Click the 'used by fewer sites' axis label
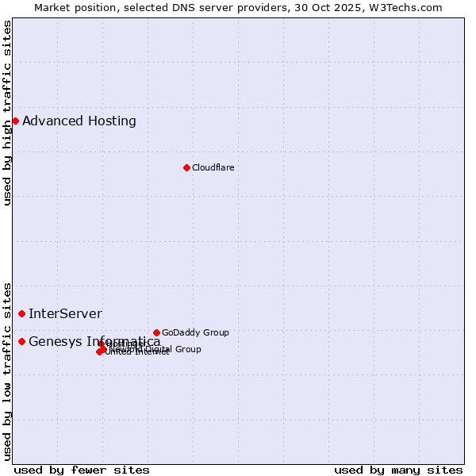 coord(82,470)
